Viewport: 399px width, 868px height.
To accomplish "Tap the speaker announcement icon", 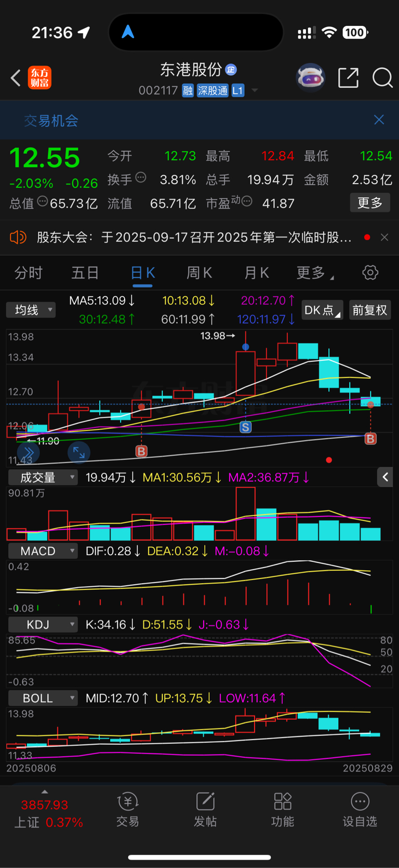I will [18, 238].
